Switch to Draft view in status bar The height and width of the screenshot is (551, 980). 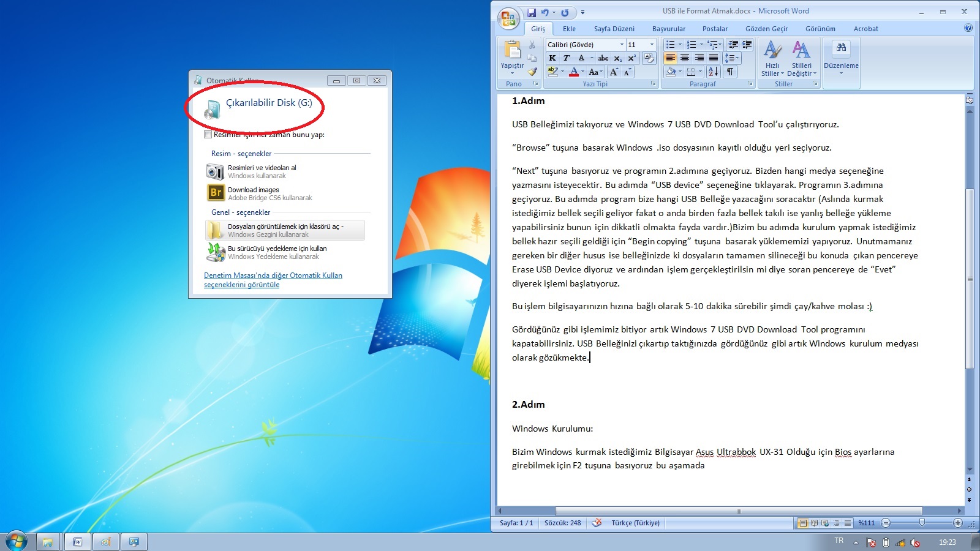click(848, 523)
